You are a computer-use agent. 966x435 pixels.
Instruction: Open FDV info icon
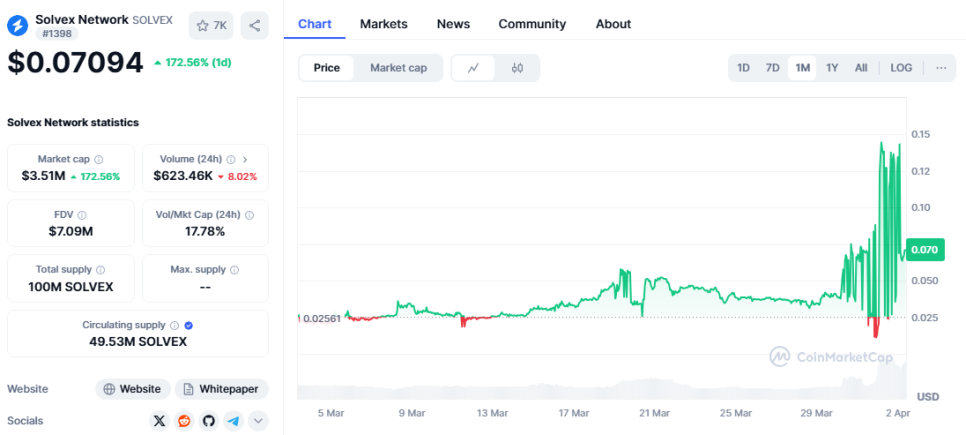point(82,215)
